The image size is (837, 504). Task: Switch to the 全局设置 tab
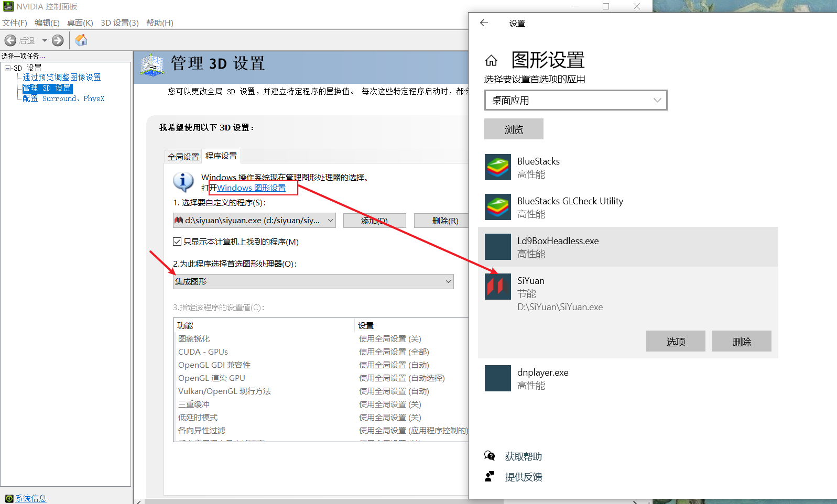pos(183,157)
